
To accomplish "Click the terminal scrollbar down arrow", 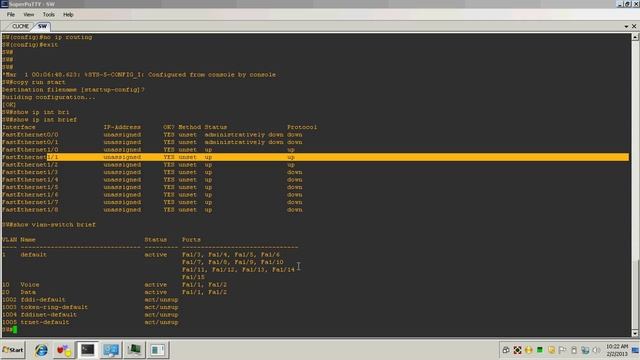I will [x=635, y=333].
